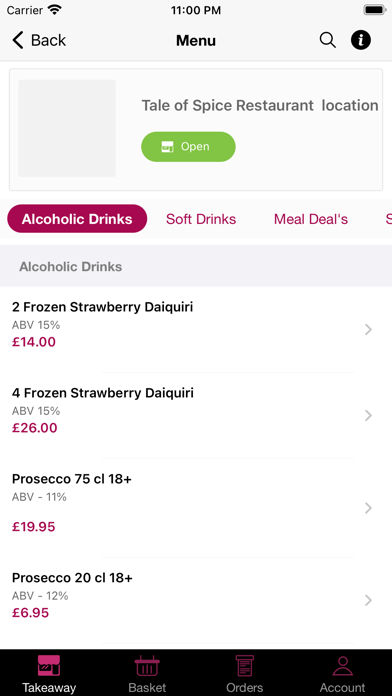This screenshot has height=696, width=392.
Task: View the Orders receipt icon
Action: [245, 665]
